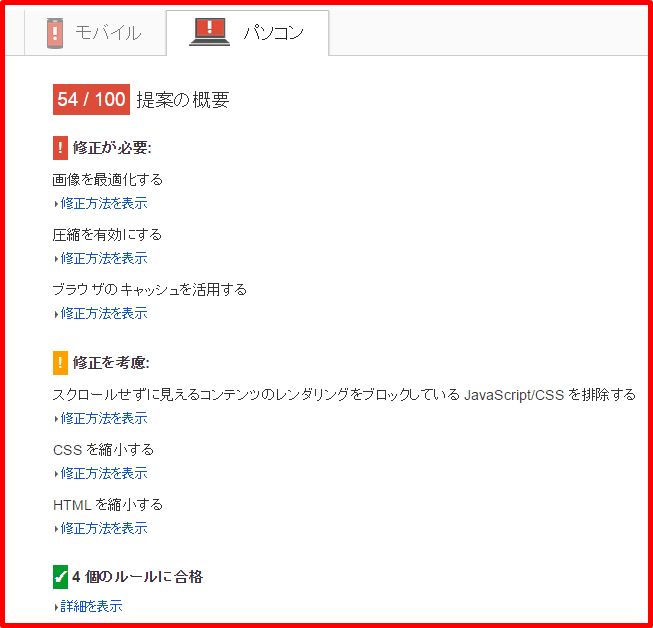Click the HTML を縮小する rule text
This screenshot has width=653, height=628.
click(x=108, y=505)
